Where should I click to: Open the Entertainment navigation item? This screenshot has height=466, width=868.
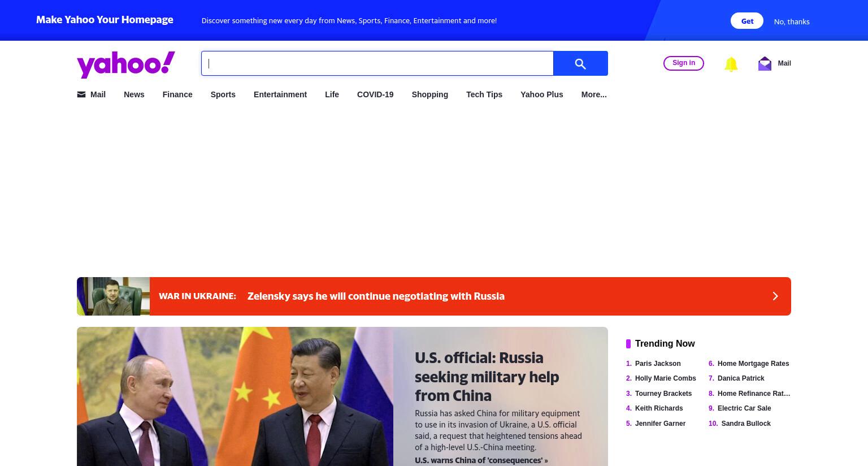tap(280, 94)
